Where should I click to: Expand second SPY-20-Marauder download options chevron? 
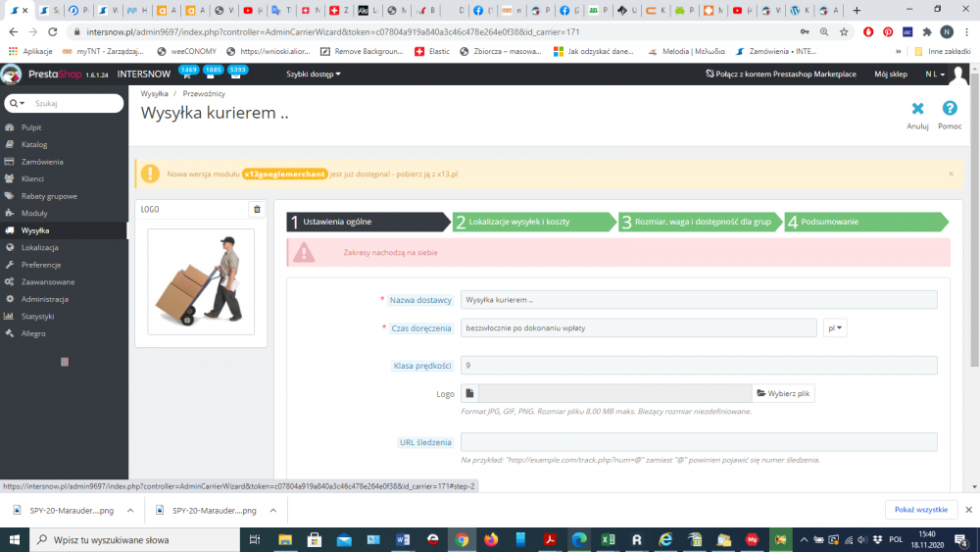pyautogui.click(x=273, y=511)
